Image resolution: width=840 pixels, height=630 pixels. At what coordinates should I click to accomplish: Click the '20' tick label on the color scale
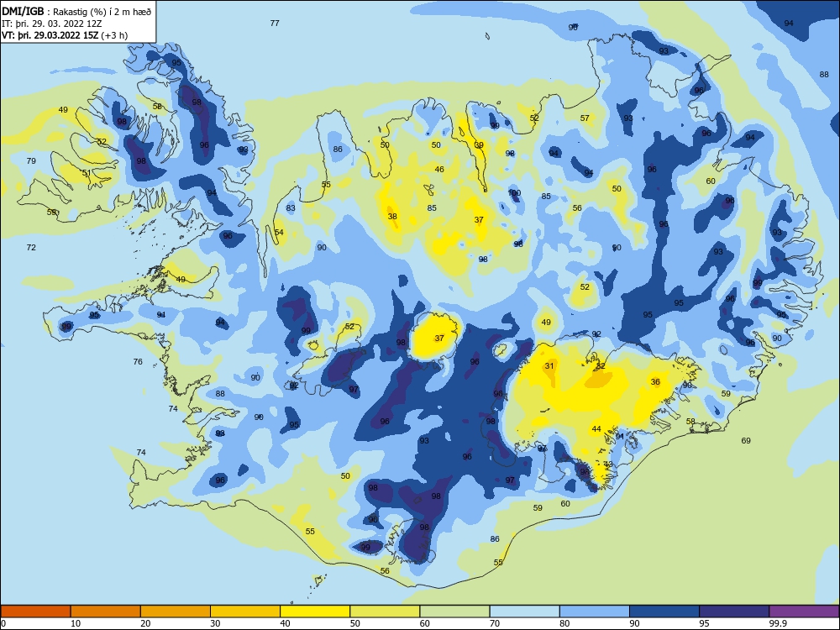pyautogui.click(x=145, y=623)
